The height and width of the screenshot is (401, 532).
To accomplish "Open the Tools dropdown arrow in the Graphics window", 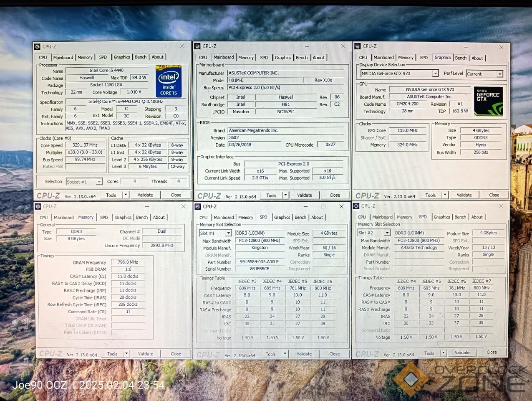I will [x=445, y=195].
